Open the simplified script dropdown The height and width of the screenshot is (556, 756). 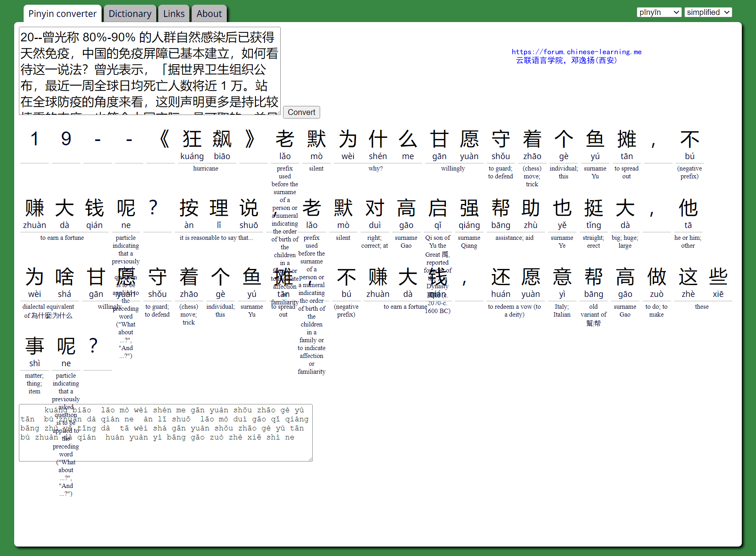coord(708,12)
